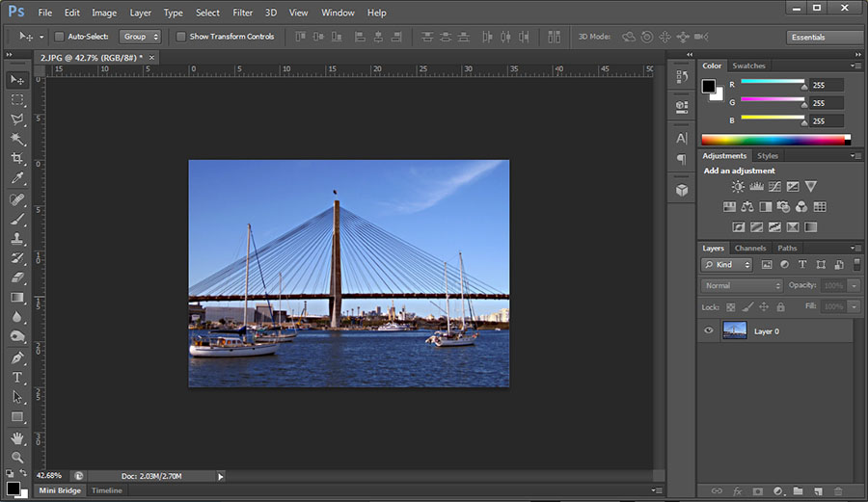Click the delete layer trash icon
868x502 pixels.
tap(837, 491)
